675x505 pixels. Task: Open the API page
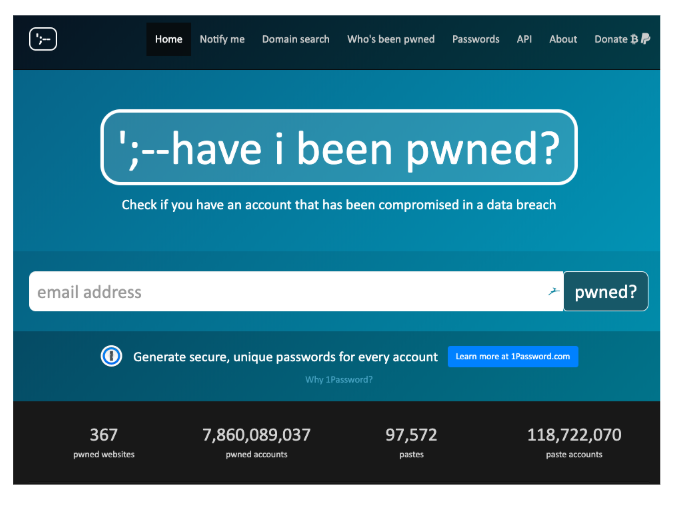[524, 39]
